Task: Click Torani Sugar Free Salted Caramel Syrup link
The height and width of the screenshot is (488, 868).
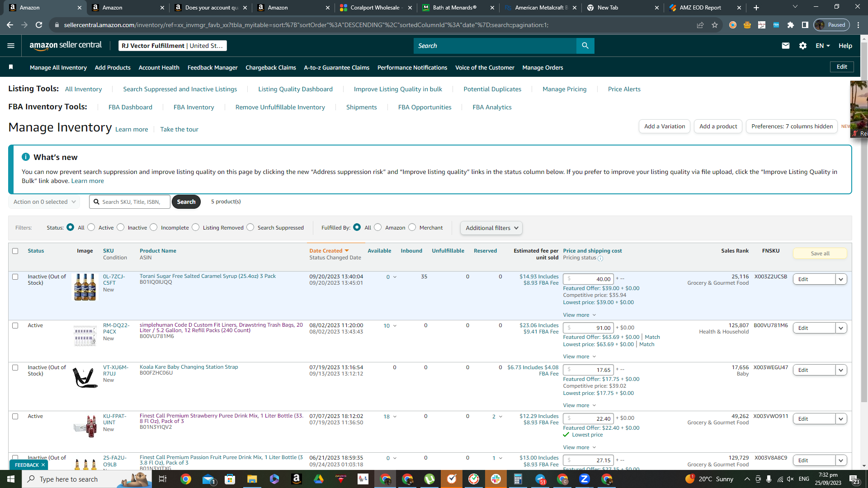Action: [x=208, y=276]
